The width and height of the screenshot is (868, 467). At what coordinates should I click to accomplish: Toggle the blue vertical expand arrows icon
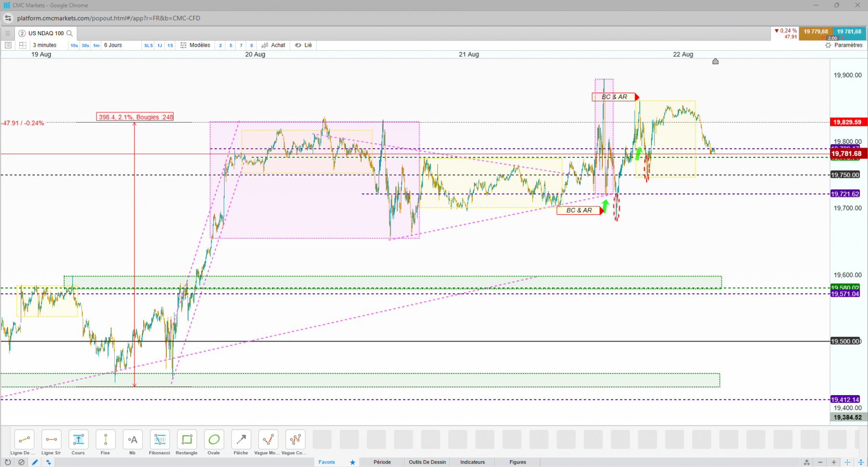861,462
